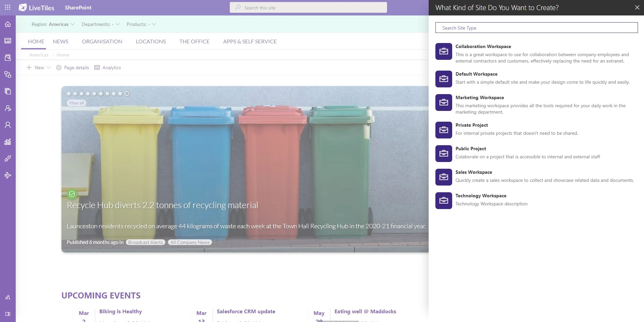Click the Marketing Workspace briefcase icon
Viewport: 644px width, 322px height.
tap(444, 103)
